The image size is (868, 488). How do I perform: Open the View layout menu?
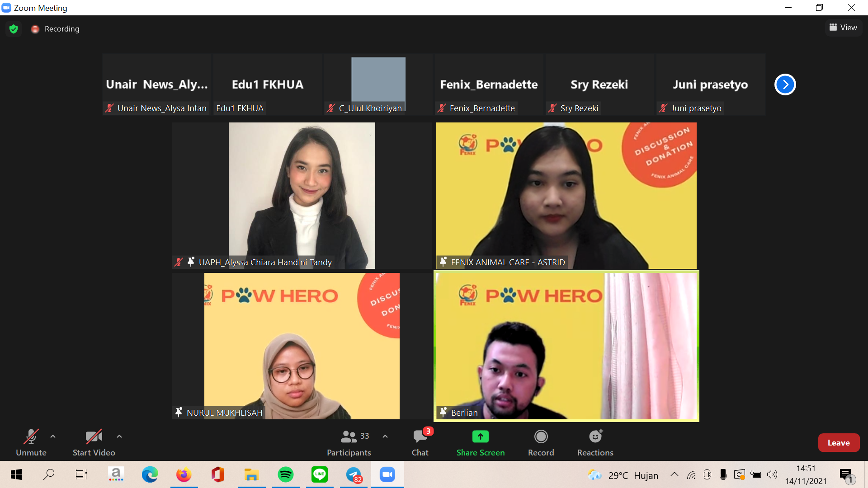click(x=843, y=28)
